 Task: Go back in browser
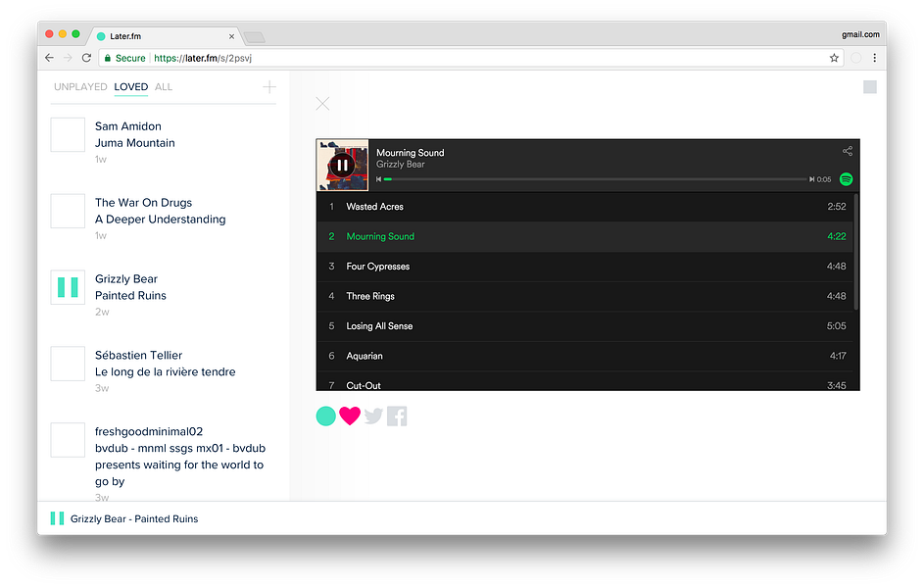50,58
